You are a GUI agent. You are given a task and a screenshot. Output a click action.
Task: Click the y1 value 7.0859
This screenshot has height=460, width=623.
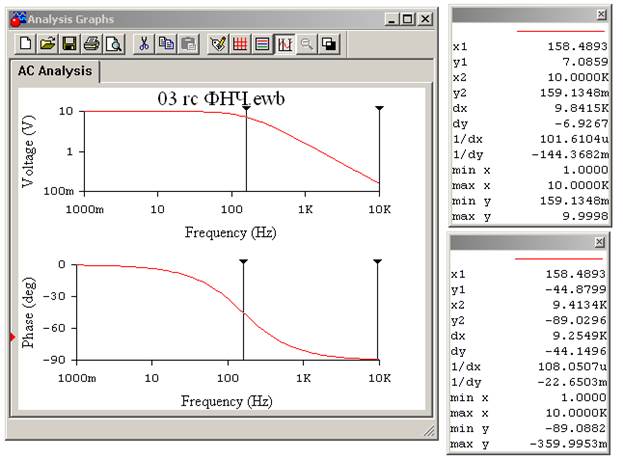coord(585,62)
